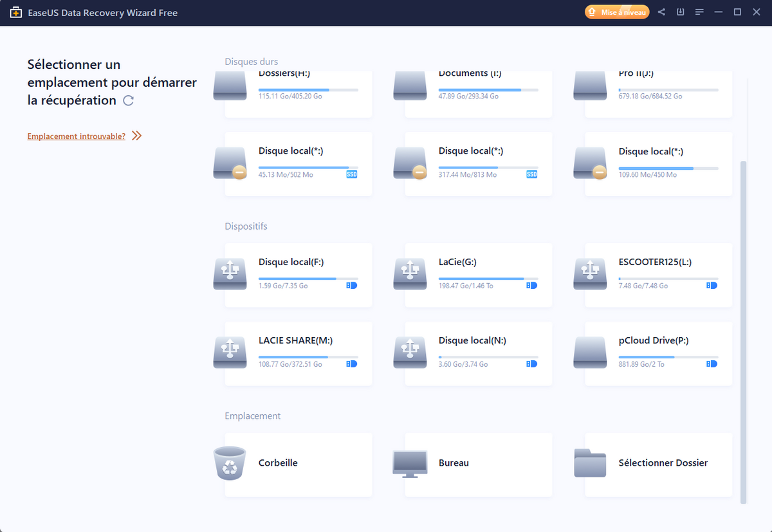Select the Documents (I:) drive name
Screen dimensions: 772x532
pos(470,73)
